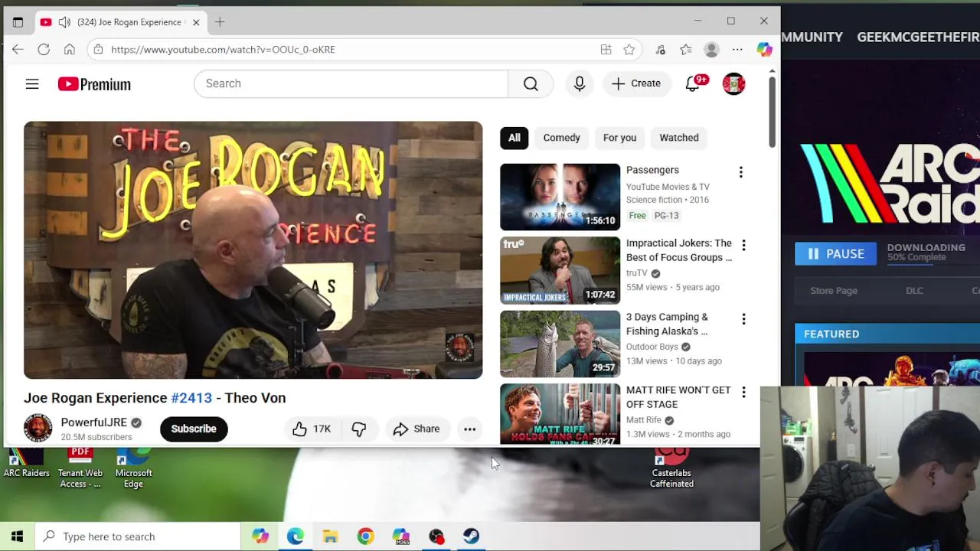Screen dimensions: 980x551
Task: Open the Passengers movie thumbnail
Action: coord(560,197)
